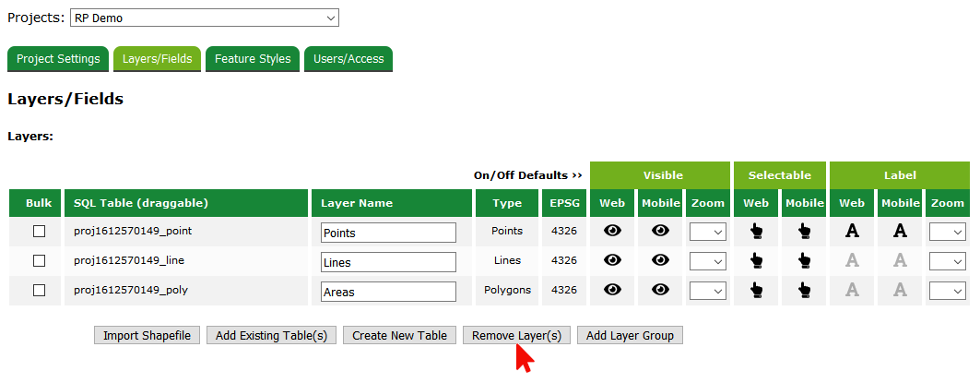
Task: Toggle web visibility eye for Points layer
Action: (x=612, y=232)
